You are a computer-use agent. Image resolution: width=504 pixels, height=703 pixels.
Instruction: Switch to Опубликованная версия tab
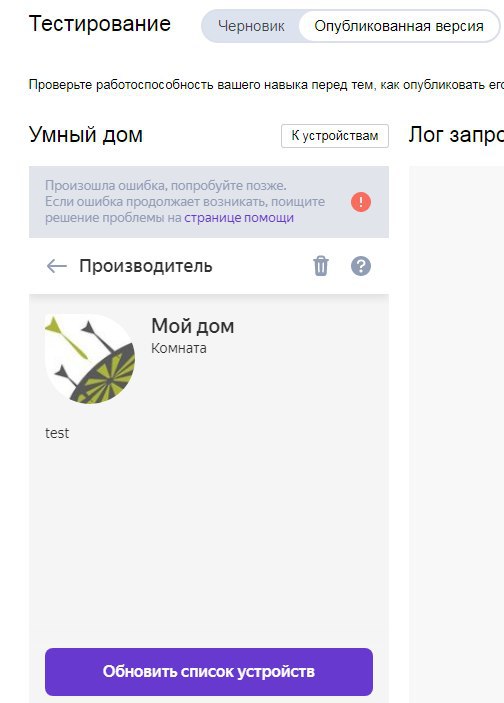pyautogui.click(x=399, y=26)
